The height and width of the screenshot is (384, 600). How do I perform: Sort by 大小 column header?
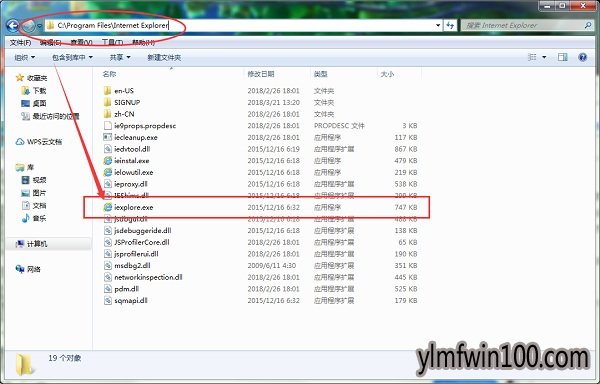(387, 74)
